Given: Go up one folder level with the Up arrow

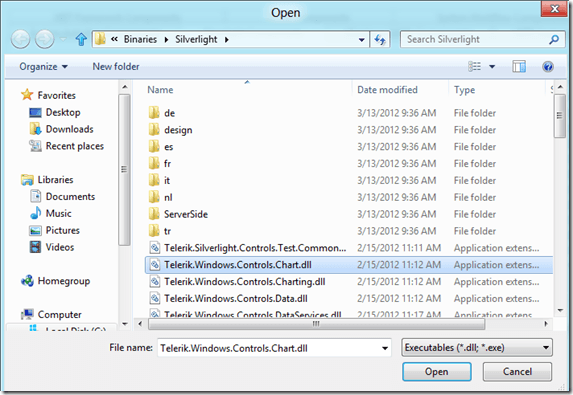Looking at the screenshot, I should tap(81, 39).
